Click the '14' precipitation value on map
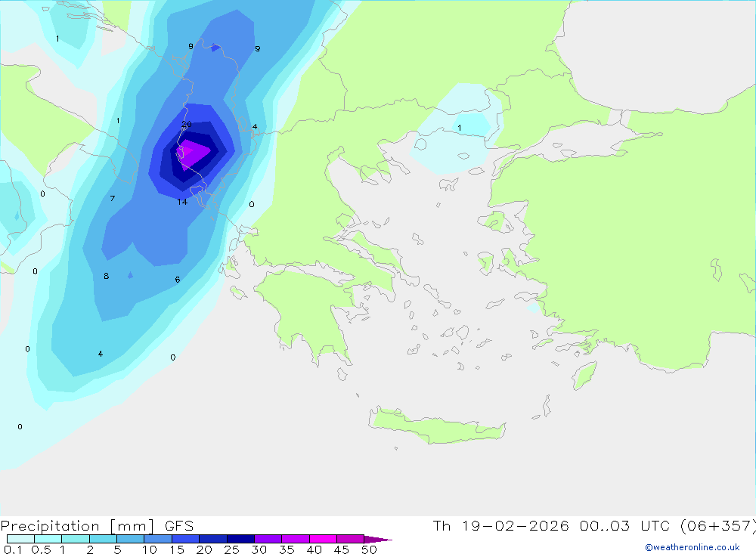Image resolution: width=756 pixels, height=554 pixels. click(x=182, y=202)
